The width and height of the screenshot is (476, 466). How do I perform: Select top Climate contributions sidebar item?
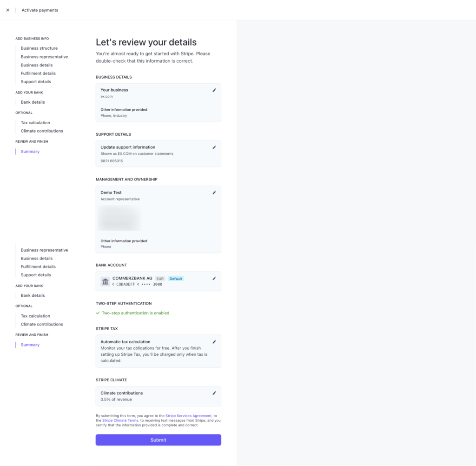pos(42,131)
